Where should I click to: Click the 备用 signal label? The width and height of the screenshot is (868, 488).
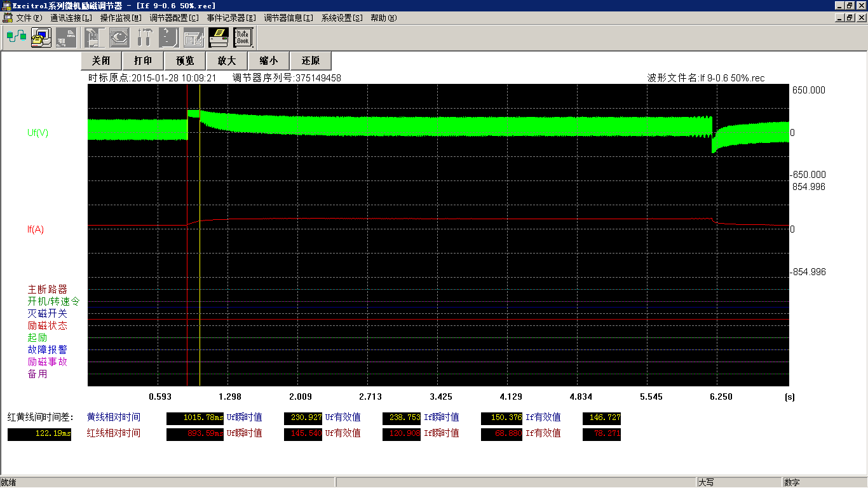37,374
